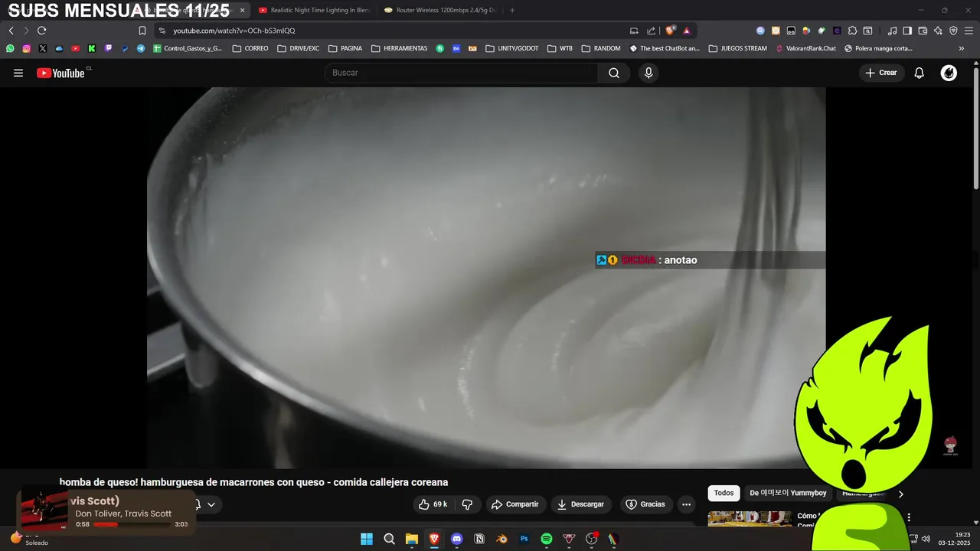Open The best ChatBot bookmark

click(x=665, y=48)
